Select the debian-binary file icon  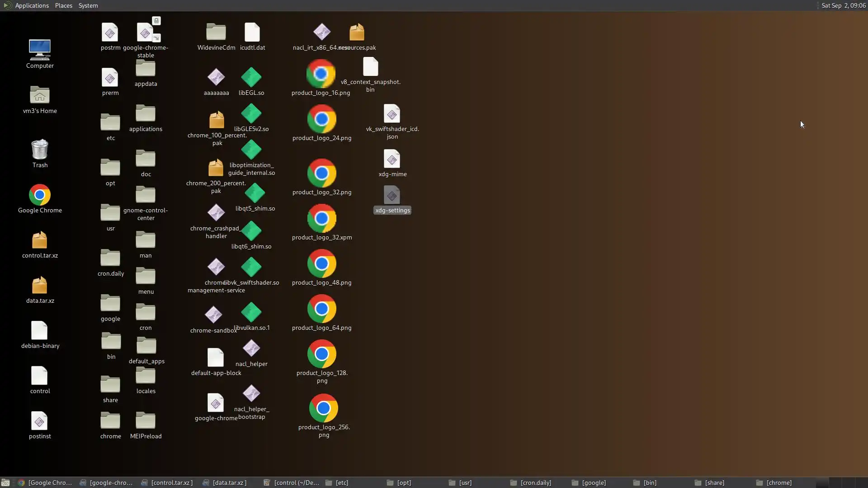tap(40, 331)
